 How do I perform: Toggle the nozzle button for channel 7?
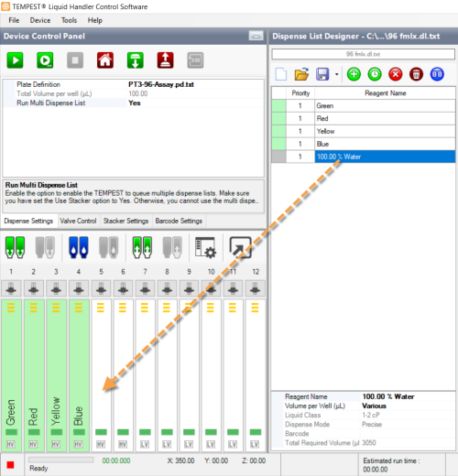tap(145, 288)
